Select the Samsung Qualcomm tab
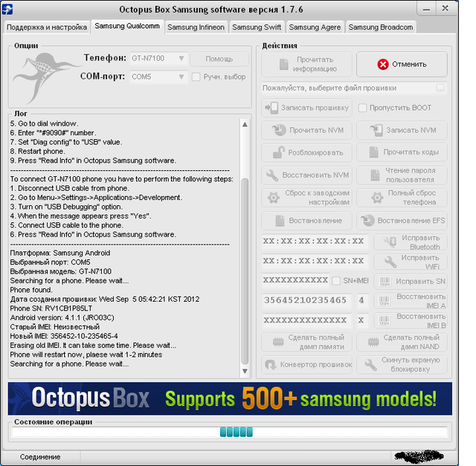Screen dimensions: 476x466 click(127, 26)
